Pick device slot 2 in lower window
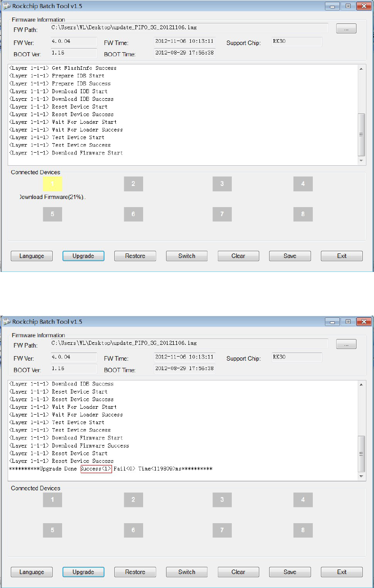This screenshot has width=374, height=588. click(133, 500)
